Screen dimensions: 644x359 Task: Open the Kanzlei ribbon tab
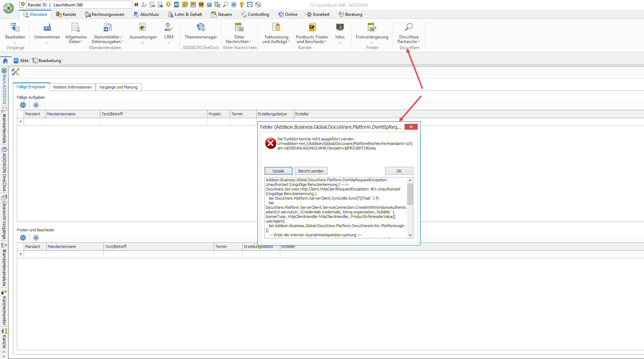click(x=66, y=14)
